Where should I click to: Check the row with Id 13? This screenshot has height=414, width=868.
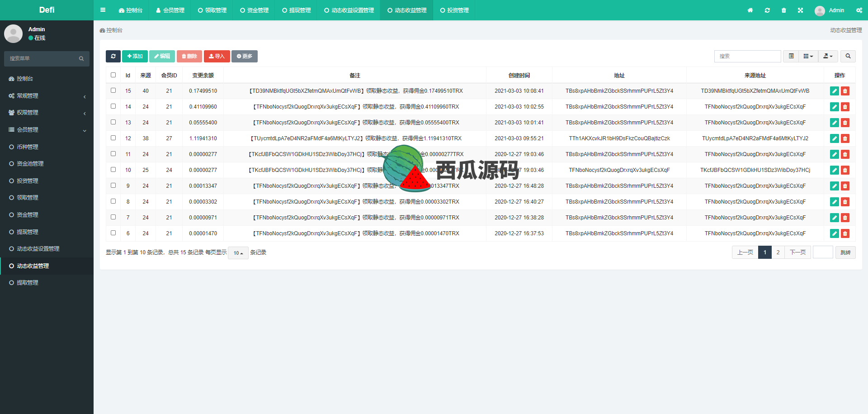tap(113, 122)
